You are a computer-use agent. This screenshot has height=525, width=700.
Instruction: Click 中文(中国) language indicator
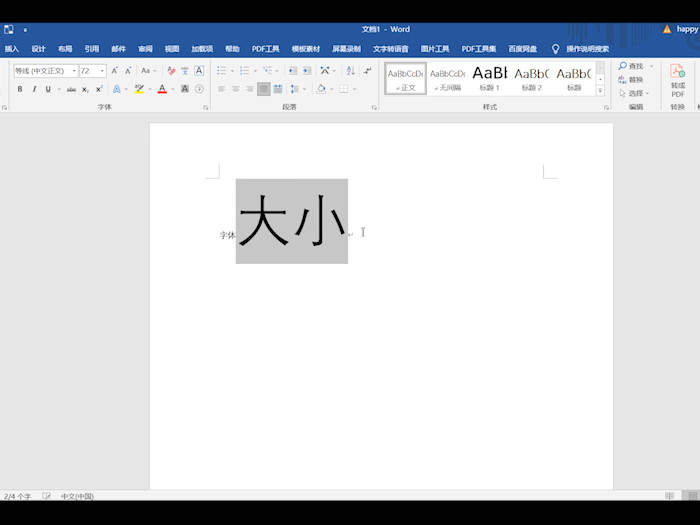77,496
